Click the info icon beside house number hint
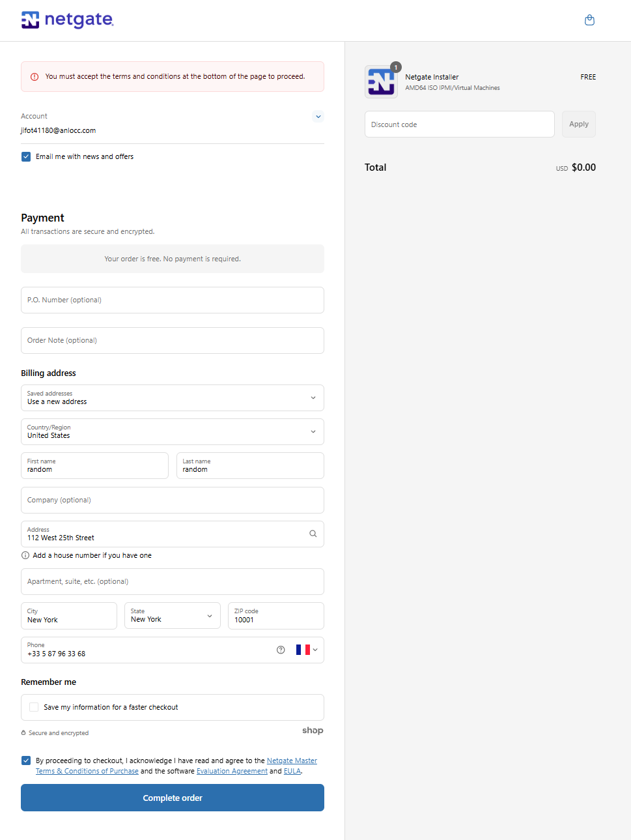The height and width of the screenshot is (840, 631). pos(25,555)
